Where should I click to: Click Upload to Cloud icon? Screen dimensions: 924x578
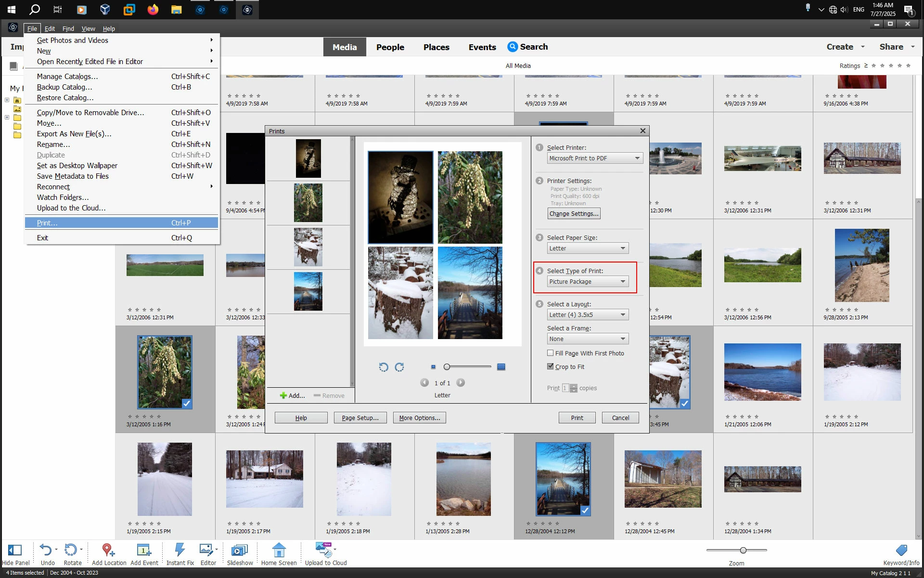[x=324, y=550]
